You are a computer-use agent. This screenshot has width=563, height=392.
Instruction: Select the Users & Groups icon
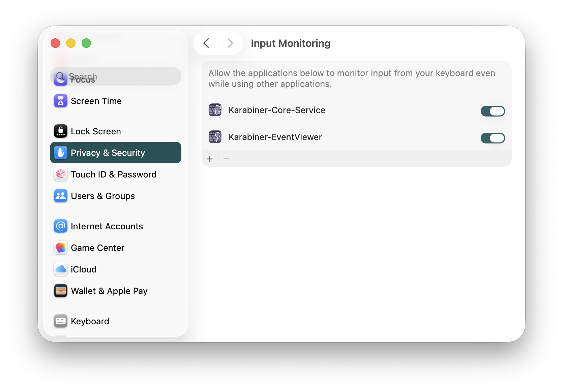coord(60,196)
